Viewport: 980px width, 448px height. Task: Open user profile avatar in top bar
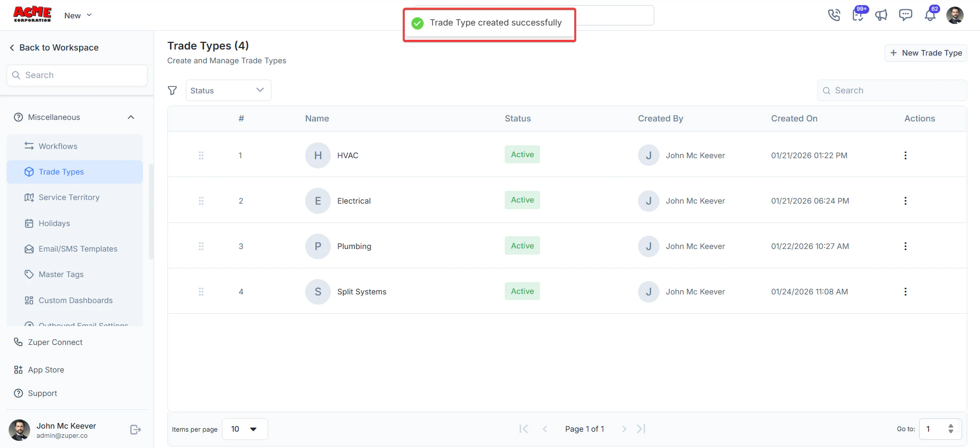pos(954,15)
